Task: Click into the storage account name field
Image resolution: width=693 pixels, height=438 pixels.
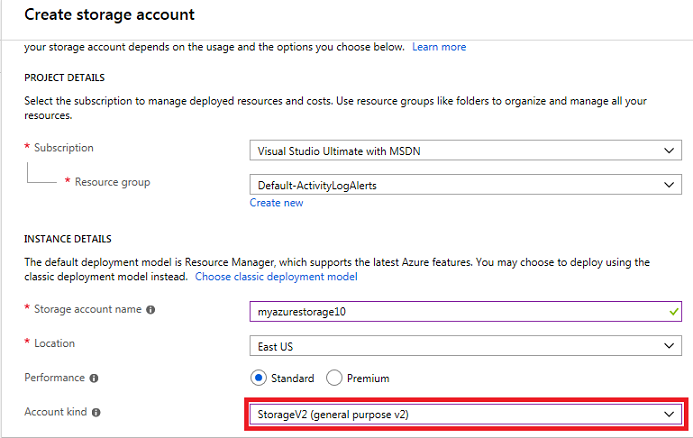Action: tap(465, 312)
